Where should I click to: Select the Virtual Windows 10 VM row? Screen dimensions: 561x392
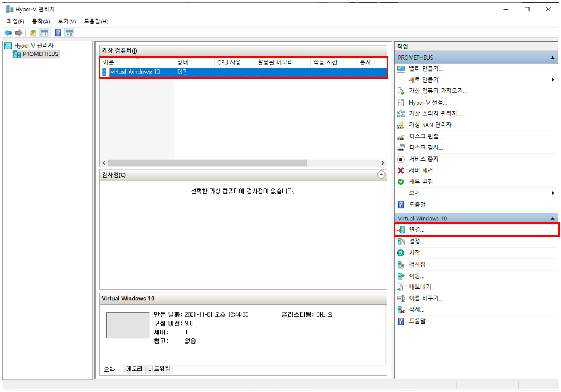click(244, 72)
